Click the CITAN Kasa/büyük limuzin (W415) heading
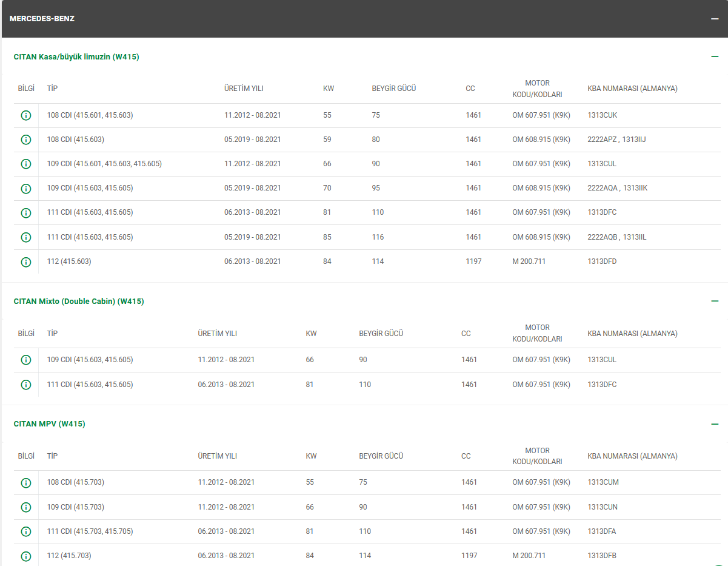This screenshot has width=728, height=566. [76, 57]
